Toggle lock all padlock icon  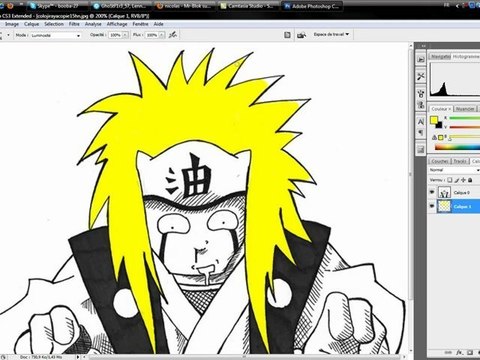click(x=470, y=180)
